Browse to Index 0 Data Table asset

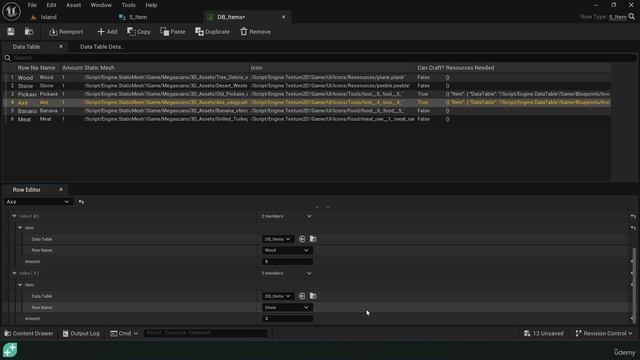[313, 239]
